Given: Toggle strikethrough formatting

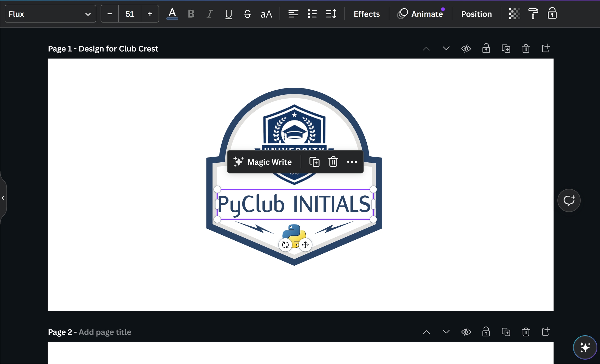Looking at the screenshot, I should pyautogui.click(x=247, y=14).
